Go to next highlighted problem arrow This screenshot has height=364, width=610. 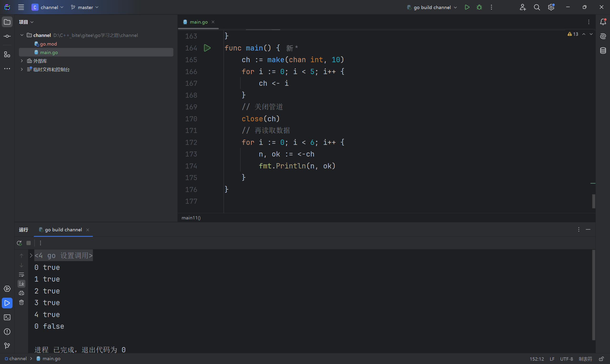point(591,34)
